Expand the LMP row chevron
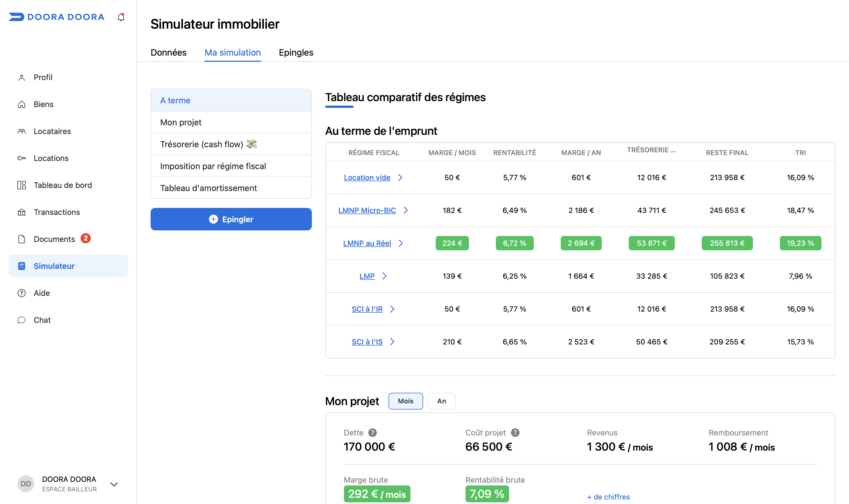Image resolution: width=849 pixels, height=504 pixels. pyautogui.click(x=384, y=276)
